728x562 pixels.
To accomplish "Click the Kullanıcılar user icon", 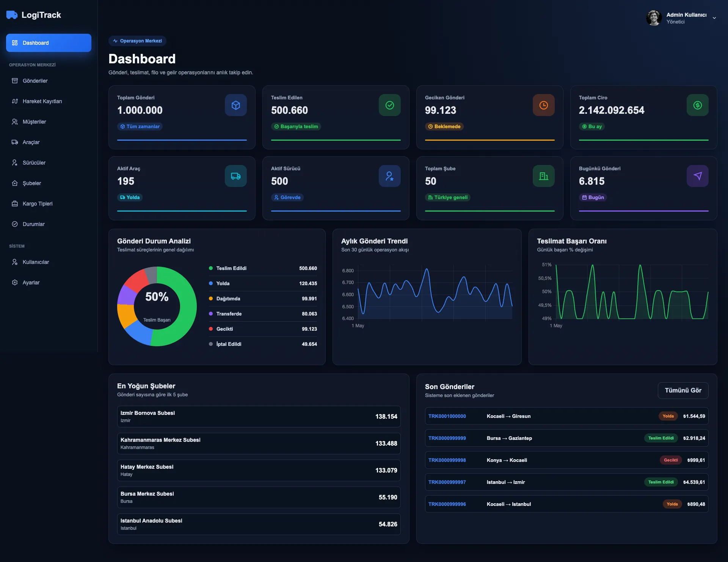I will pos(15,262).
